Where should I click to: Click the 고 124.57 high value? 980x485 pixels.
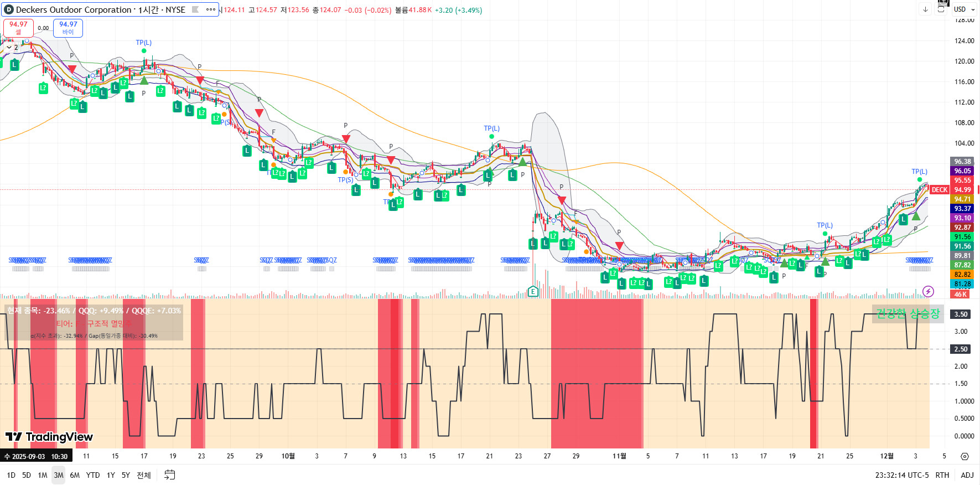[x=263, y=10]
